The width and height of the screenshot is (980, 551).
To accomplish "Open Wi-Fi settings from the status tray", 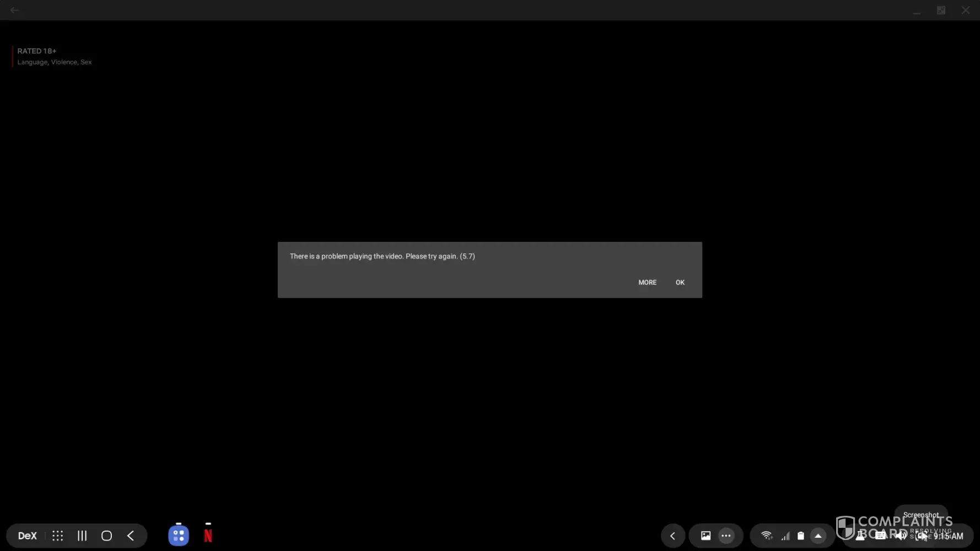I will [767, 536].
